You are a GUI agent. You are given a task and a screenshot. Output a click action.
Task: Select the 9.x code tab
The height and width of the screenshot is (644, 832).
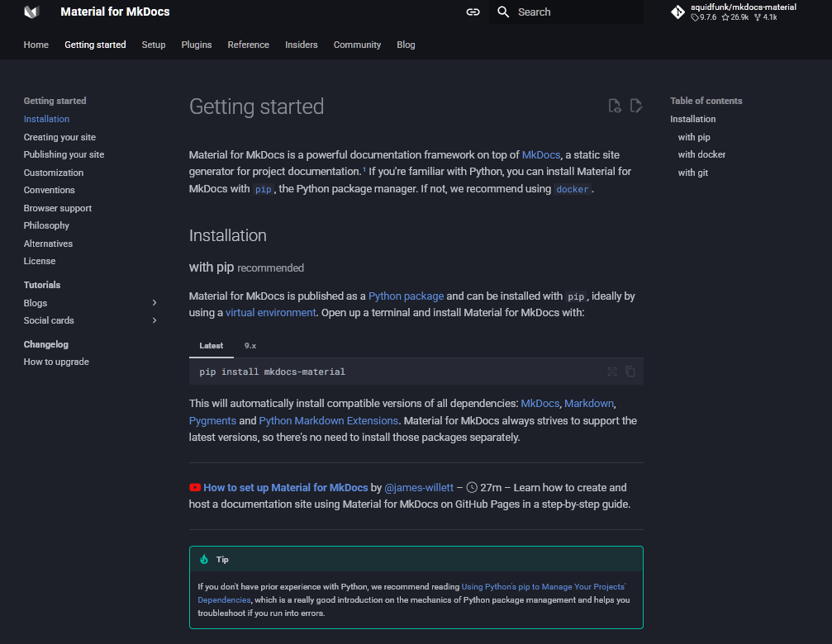(250, 346)
